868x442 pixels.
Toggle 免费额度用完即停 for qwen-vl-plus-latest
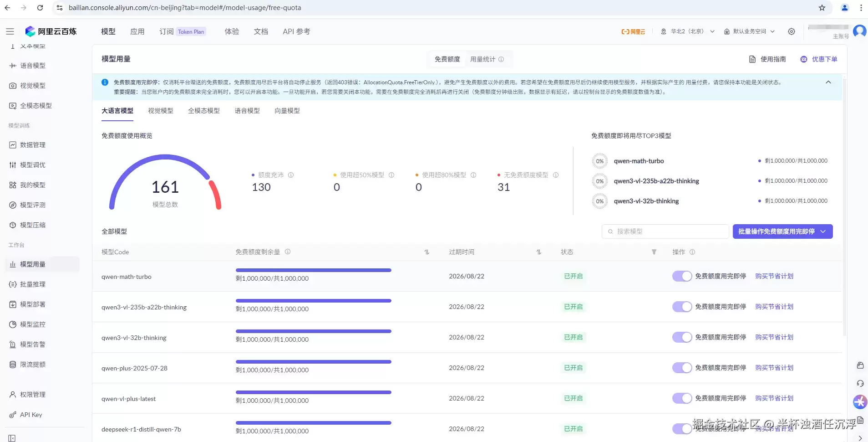[x=682, y=398]
